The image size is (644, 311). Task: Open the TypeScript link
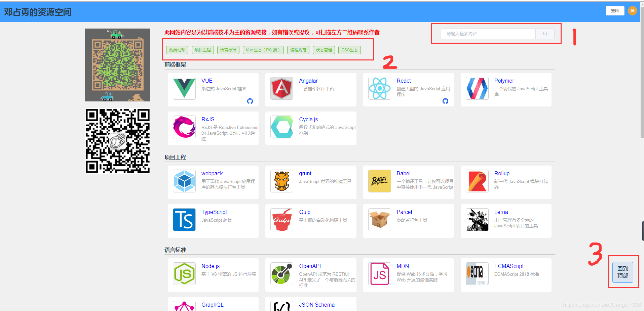[214, 212]
